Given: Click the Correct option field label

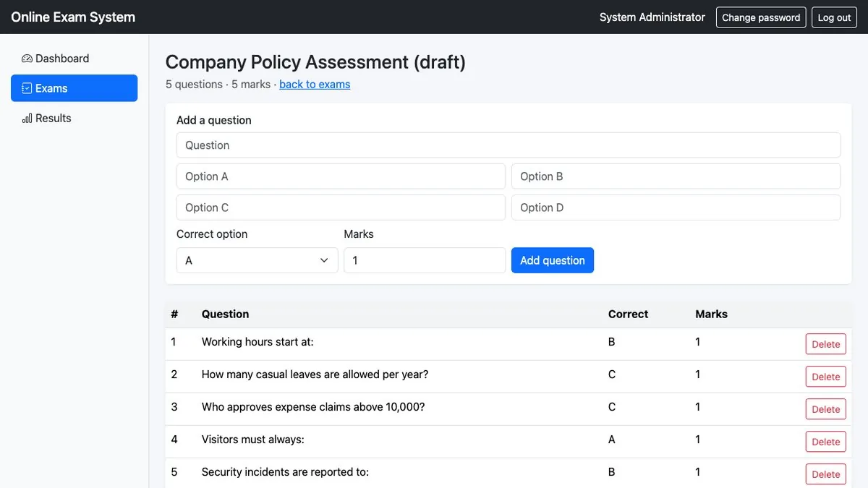Looking at the screenshot, I should click(212, 234).
